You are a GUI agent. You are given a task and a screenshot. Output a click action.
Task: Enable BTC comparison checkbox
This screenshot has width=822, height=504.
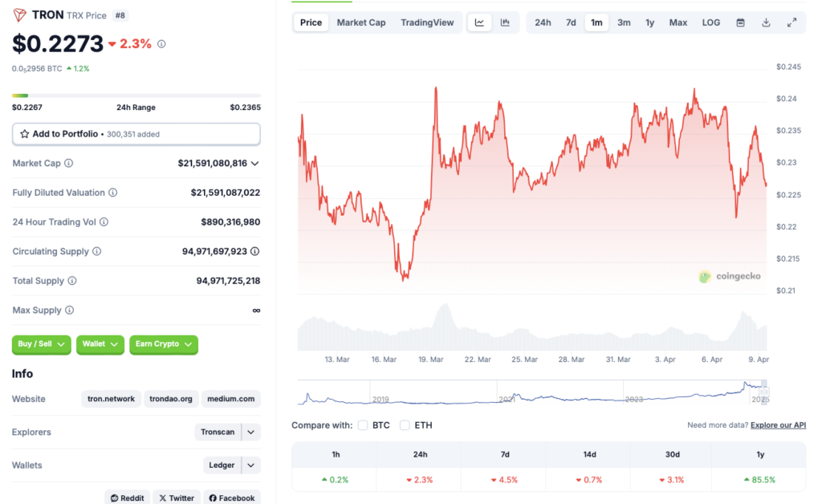click(363, 425)
